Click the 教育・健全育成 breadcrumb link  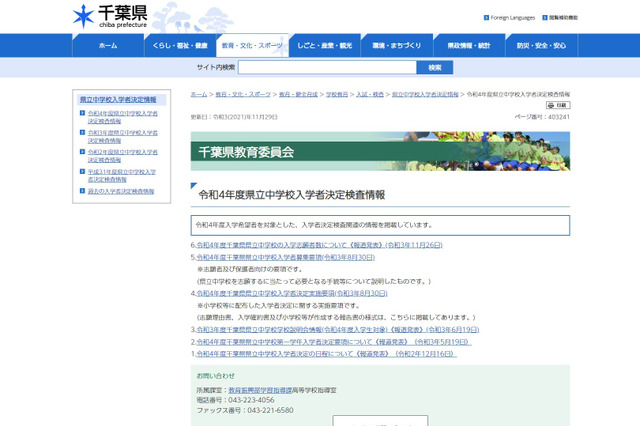[298, 94]
